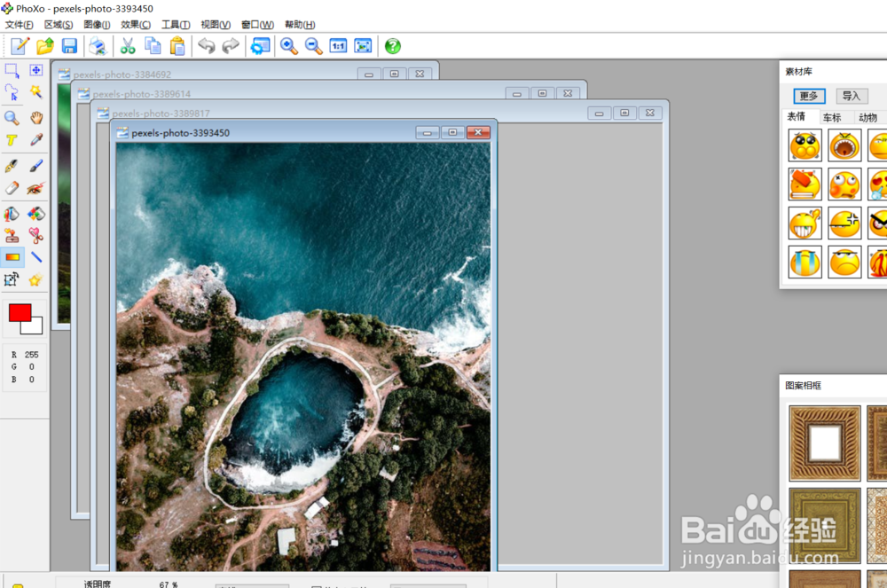887x588 pixels.
Task: Select the Gradient fill tool
Action: point(12,257)
